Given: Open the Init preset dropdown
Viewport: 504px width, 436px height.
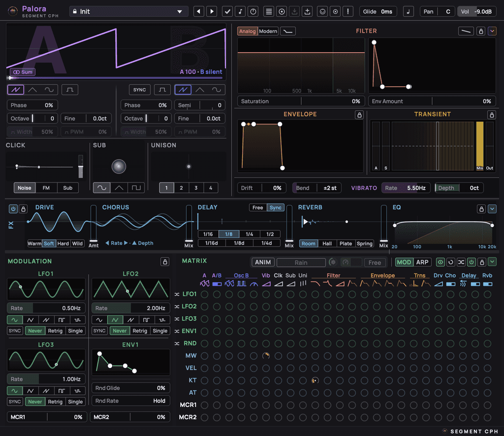Looking at the screenshot, I should pyautogui.click(x=128, y=12).
